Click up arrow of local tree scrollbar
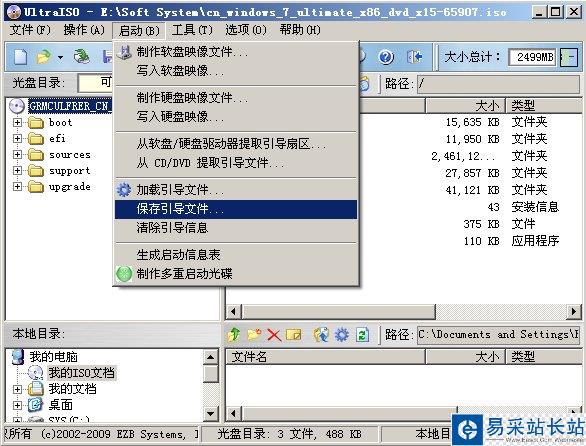This screenshot has height=446, width=586. tap(211, 357)
